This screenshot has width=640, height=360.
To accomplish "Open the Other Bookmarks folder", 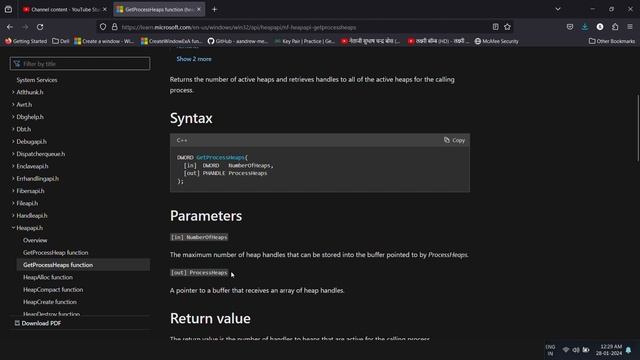I will coord(612,41).
